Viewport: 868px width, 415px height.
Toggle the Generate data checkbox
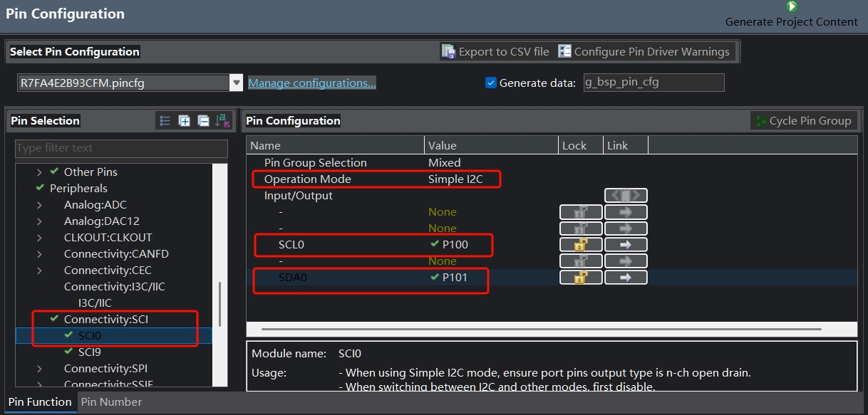[x=490, y=83]
